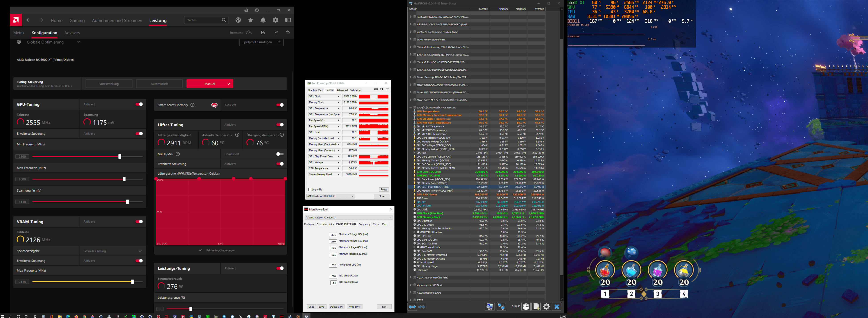Open the Fan tab in MorePowerTool
This screenshot has height=318, width=868.
[384, 224]
